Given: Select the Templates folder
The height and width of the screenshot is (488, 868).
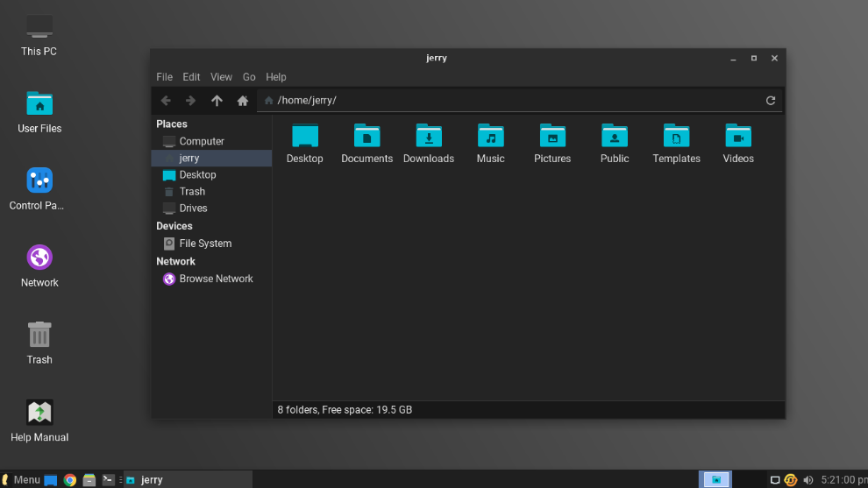Looking at the screenshot, I should pos(677,144).
